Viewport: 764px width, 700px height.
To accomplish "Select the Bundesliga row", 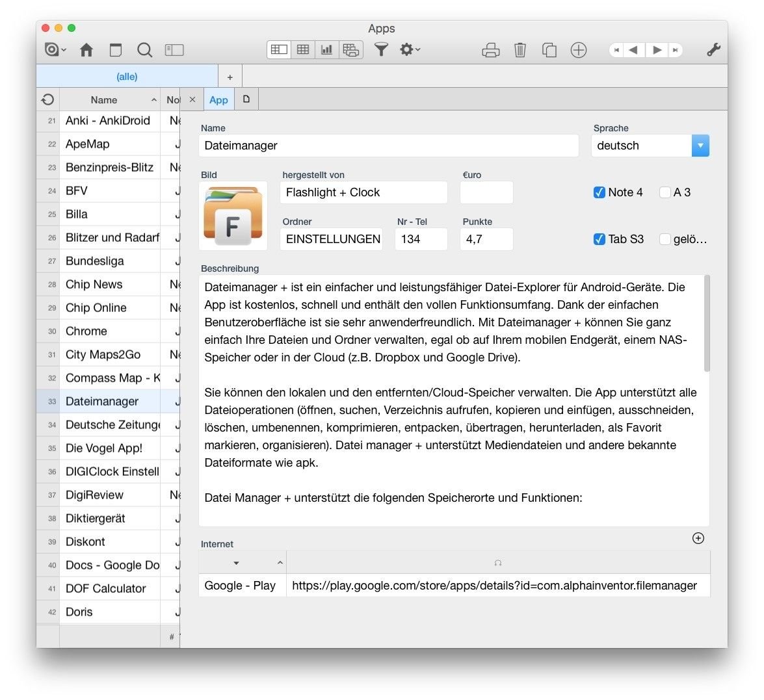I will point(108,261).
